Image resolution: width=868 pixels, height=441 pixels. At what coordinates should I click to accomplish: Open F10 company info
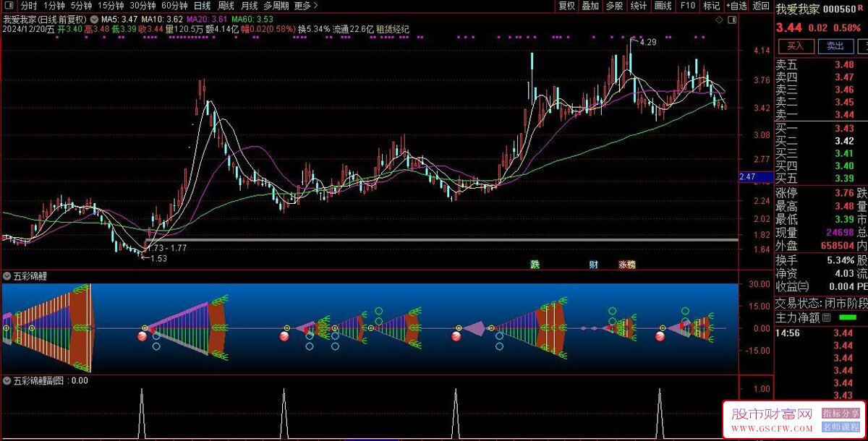[x=687, y=6]
